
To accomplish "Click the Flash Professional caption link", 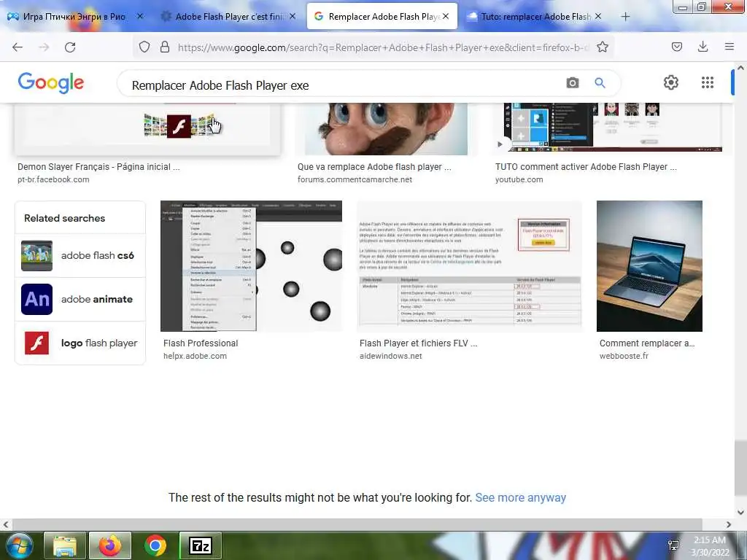I will click(x=201, y=343).
